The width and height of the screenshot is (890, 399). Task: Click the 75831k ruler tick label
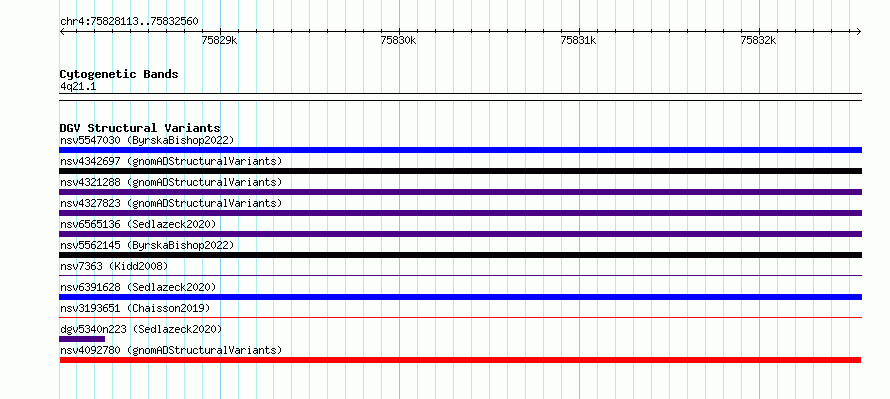(x=578, y=40)
